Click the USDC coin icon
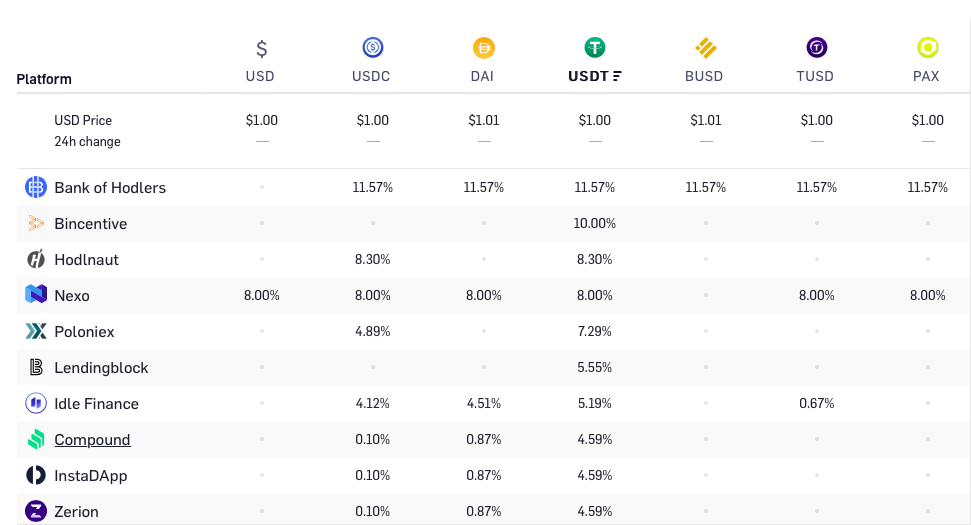 point(373,47)
